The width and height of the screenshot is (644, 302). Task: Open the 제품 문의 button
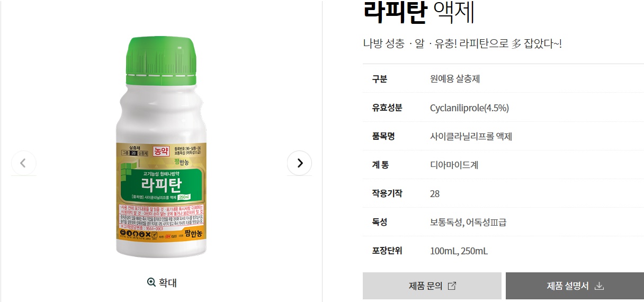click(x=432, y=286)
